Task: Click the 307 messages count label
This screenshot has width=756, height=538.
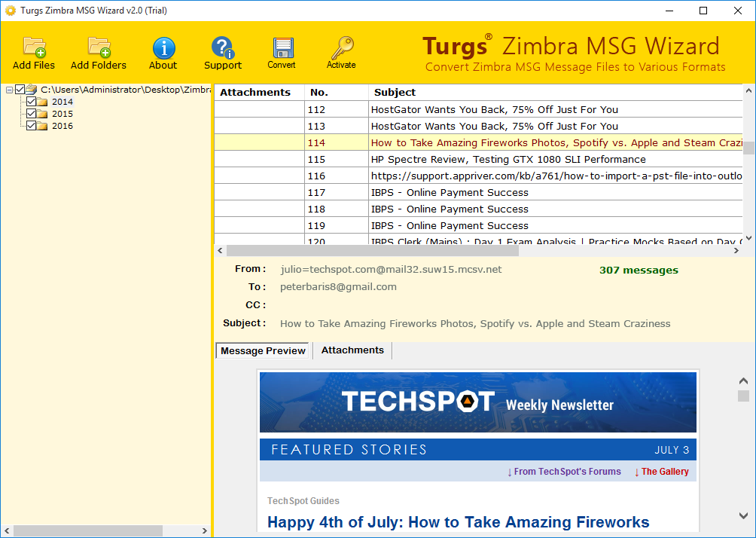Action: [x=639, y=271]
